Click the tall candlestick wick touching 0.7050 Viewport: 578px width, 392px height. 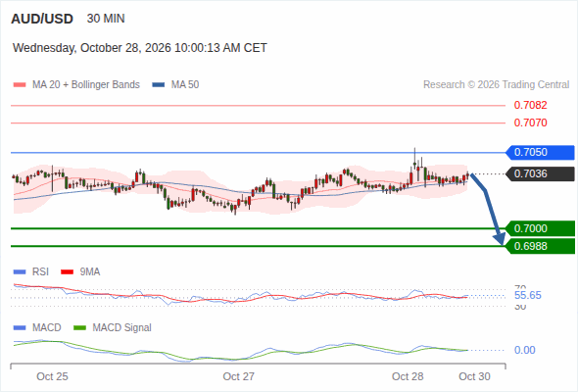414,158
